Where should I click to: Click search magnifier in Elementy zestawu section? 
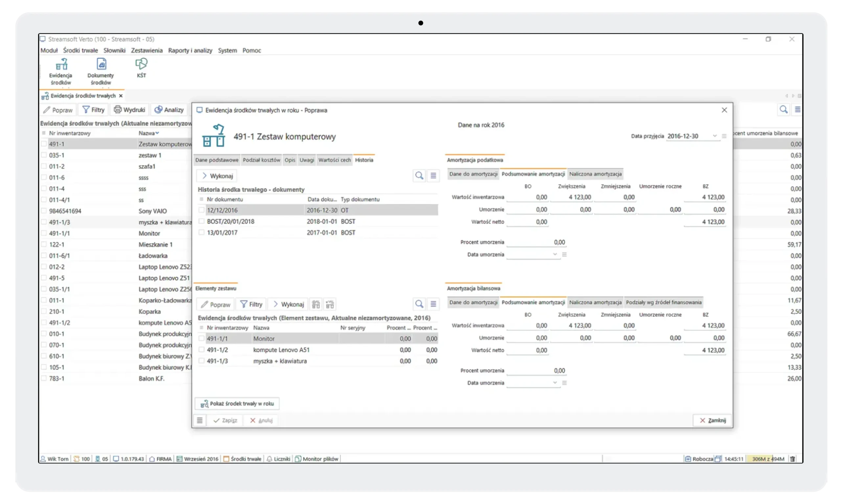(x=419, y=304)
